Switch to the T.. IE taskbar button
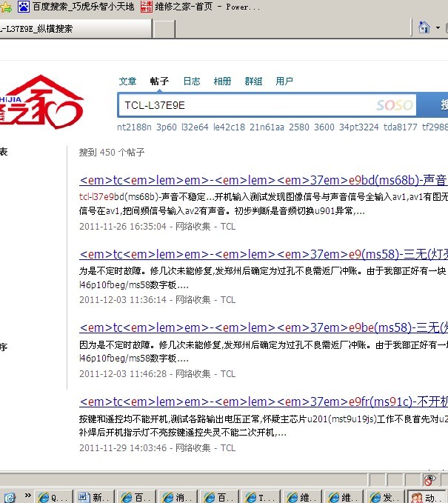The height and width of the screenshot is (503, 448). point(261,497)
